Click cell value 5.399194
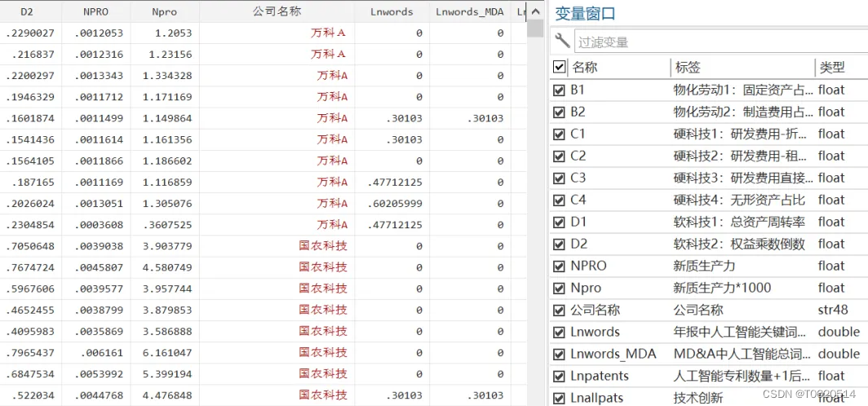 [x=168, y=374]
